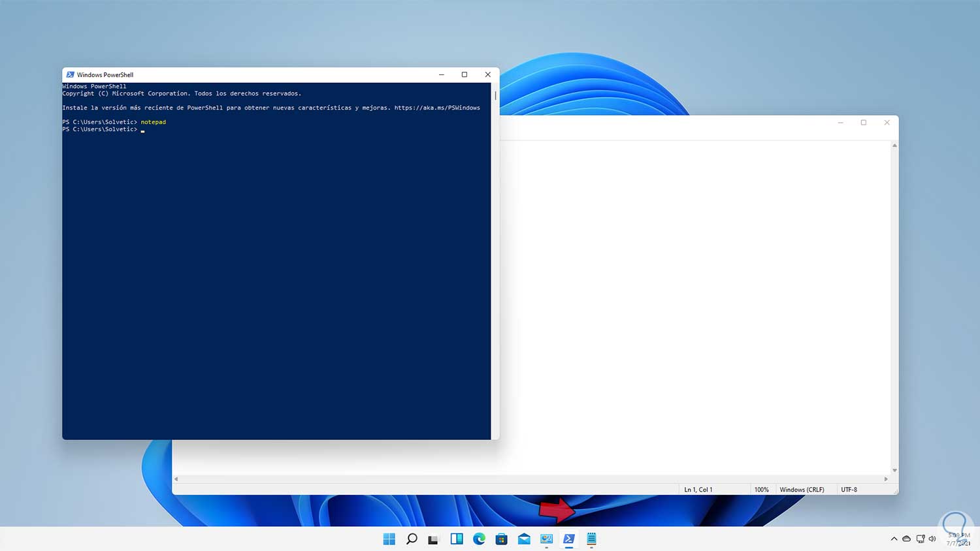Click 'Windows (CRLF)' in the status bar
Screen dimensions: 980x551
pyautogui.click(x=802, y=490)
